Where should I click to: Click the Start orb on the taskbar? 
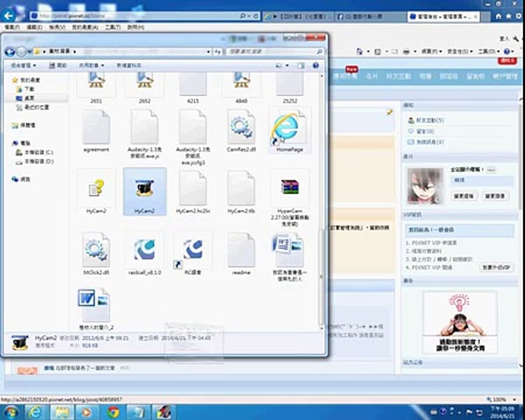point(10,412)
